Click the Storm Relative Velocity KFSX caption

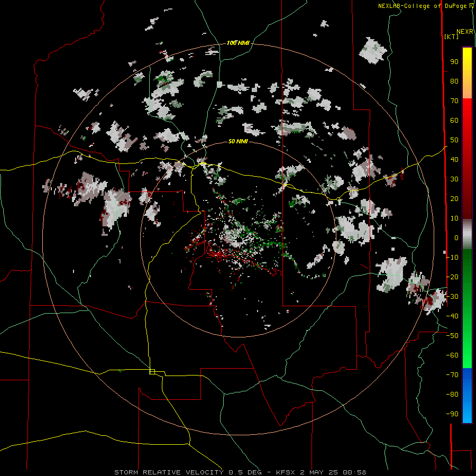click(x=240, y=472)
